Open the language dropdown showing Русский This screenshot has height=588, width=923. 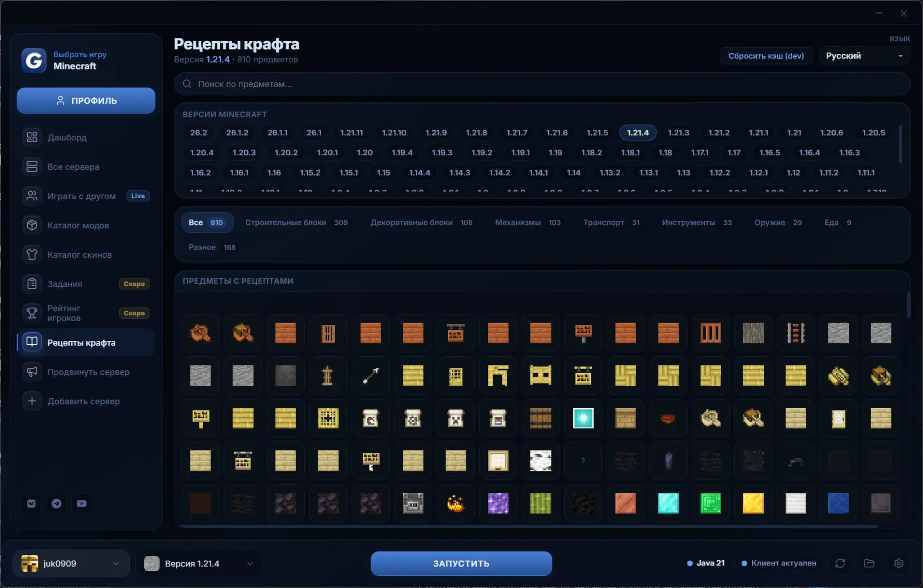[x=864, y=56]
